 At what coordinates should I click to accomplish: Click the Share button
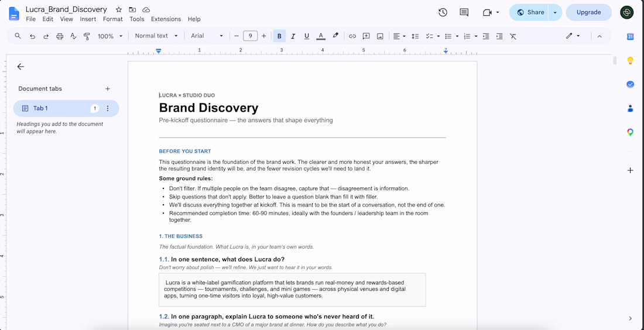[530, 12]
